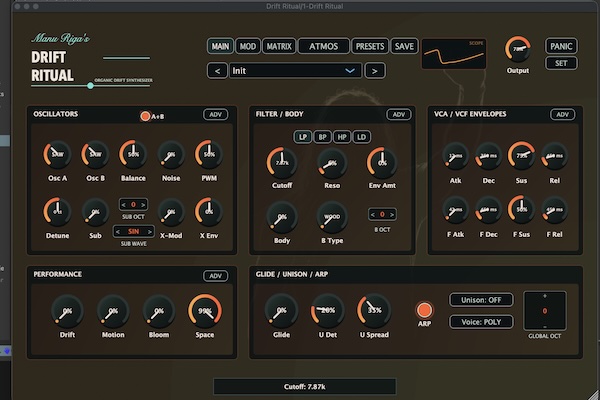Click the Drift knob

(67, 311)
